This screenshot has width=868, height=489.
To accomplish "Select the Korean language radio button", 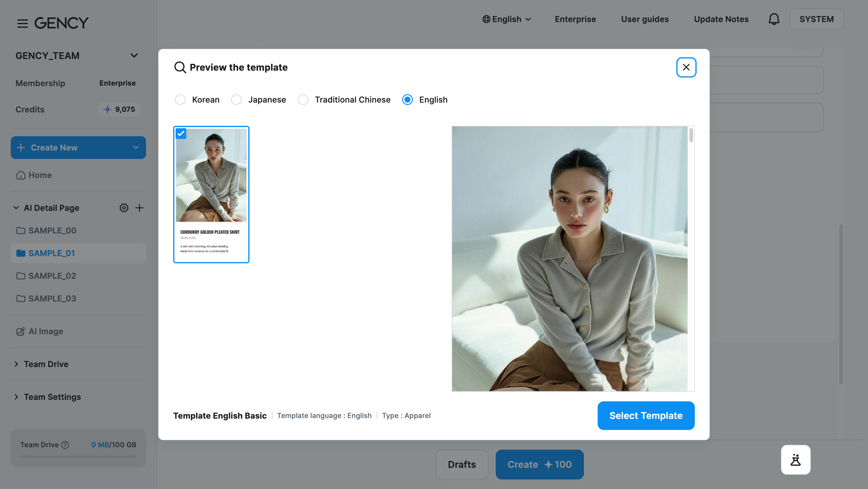I will (x=180, y=100).
